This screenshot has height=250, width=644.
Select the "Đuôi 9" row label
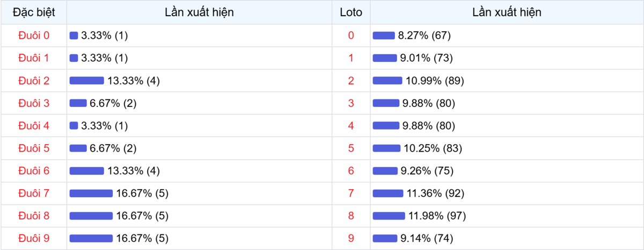pyautogui.click(x=33, y=238)
